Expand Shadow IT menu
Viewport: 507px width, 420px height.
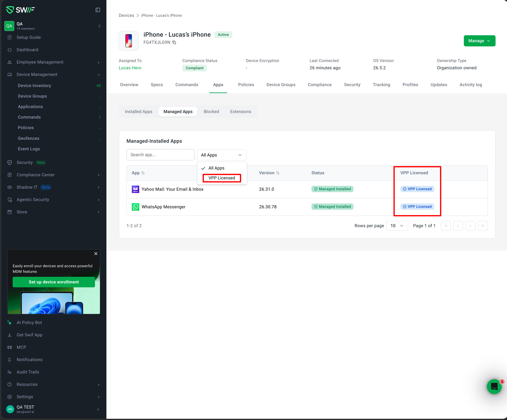pos(99,187)
